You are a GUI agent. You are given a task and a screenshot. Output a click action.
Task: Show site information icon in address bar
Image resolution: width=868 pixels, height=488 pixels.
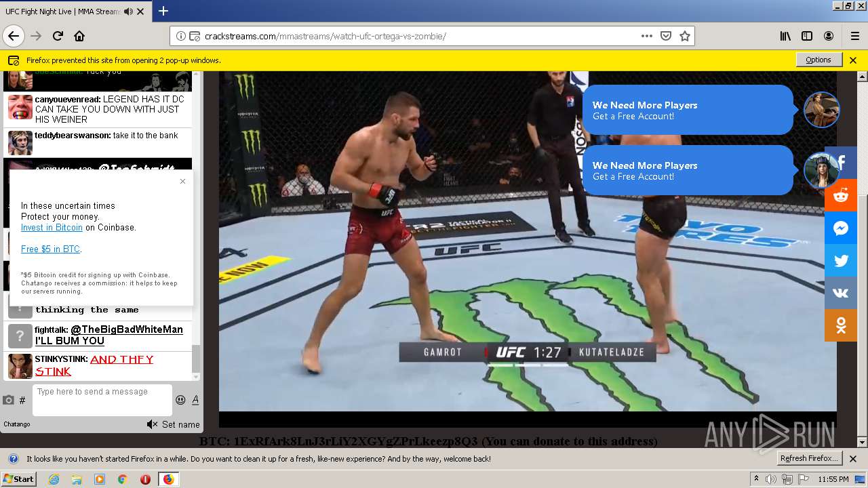pyautogui.click(x=181, y=36)
